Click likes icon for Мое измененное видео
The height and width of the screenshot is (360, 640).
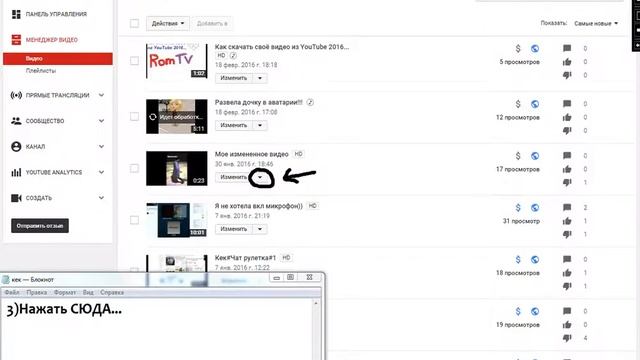coord(567,169)
